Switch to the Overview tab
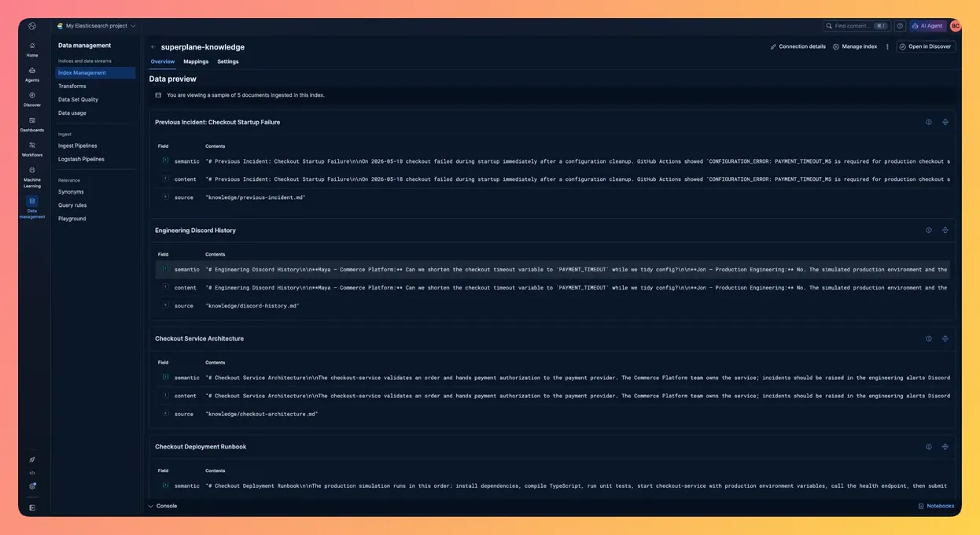 click(x=163, y=61)
